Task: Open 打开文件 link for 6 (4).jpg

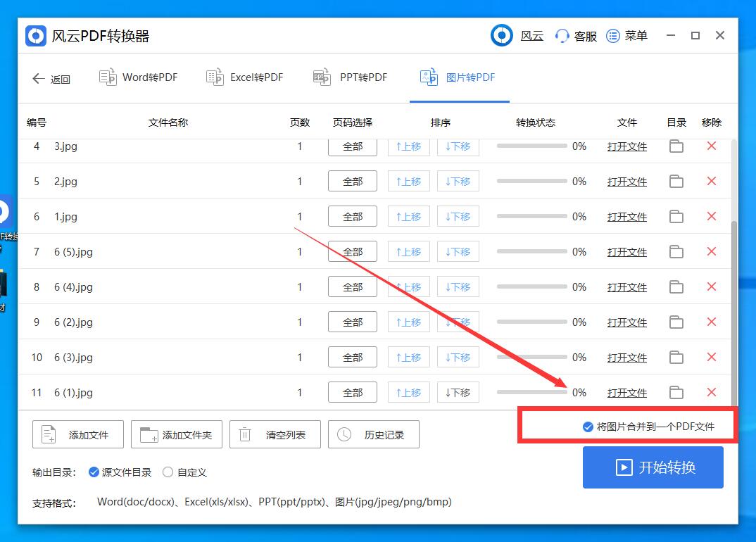Action: 626,286
